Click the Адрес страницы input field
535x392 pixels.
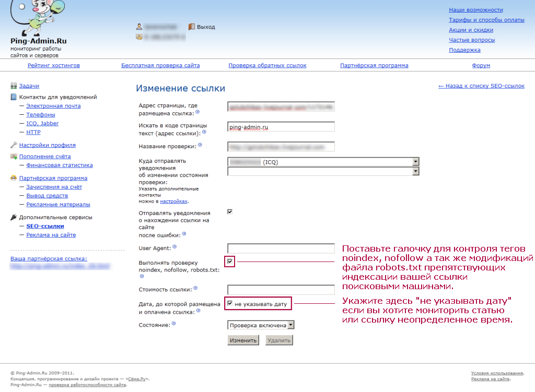281,106
